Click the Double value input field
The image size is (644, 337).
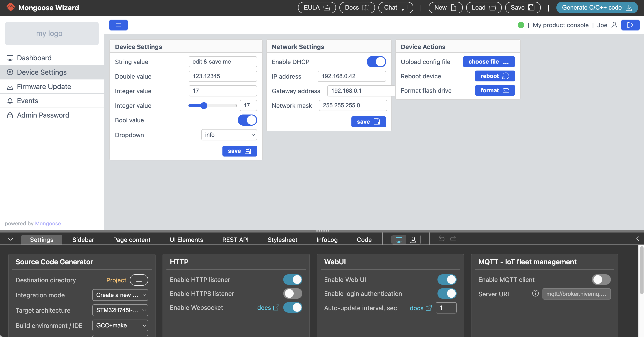222,76
